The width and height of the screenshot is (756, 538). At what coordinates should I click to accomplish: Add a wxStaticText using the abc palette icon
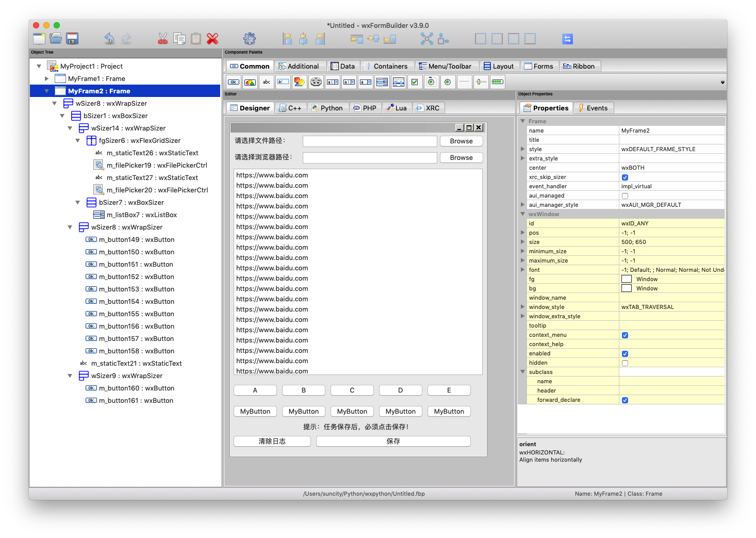[x=267, y=81]
